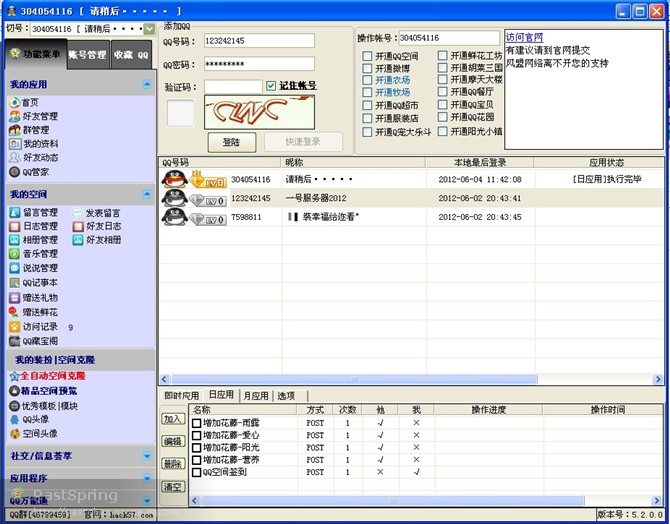The image size is (670, 524).
Task: Check 增加花藤-雨露 task checkbox
Action: (197, 423)
